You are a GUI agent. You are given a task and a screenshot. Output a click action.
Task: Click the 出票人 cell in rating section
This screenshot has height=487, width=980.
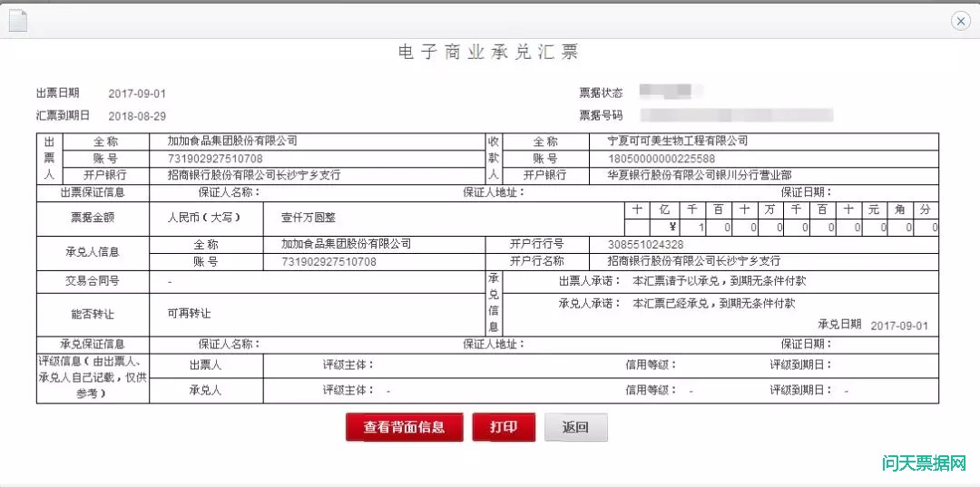pyautogui.click(x=206, y=365)
